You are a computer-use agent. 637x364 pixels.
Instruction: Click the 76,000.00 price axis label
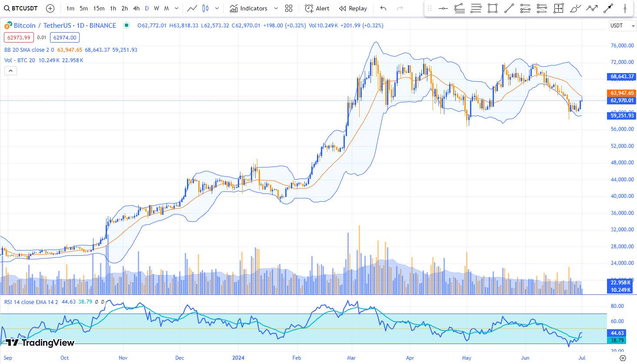tap(622, 45)
